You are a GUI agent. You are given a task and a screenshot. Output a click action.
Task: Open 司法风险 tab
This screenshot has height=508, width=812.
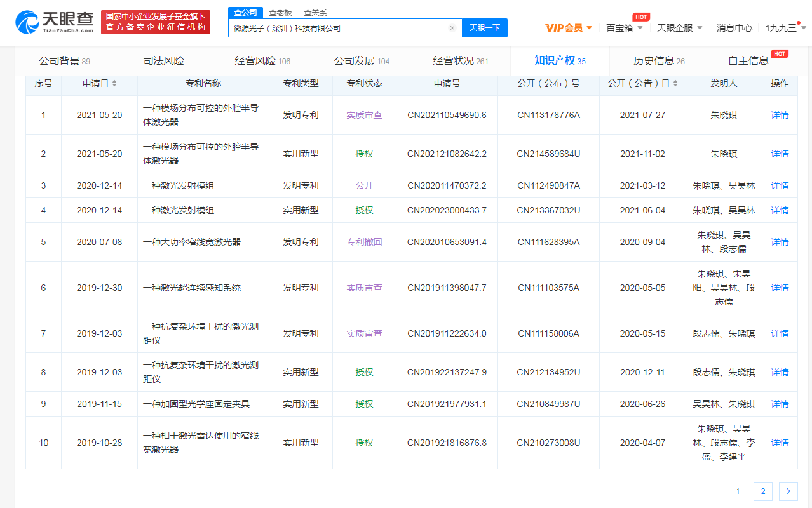pyautogui.click(x=163, y=61)
